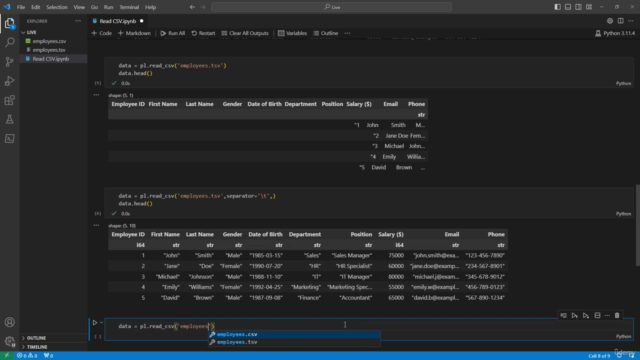Screen dimensions: 640x360
Task: Toggle the secondary side bar layout
Action: pyautogui.click(x=578, y=7)
